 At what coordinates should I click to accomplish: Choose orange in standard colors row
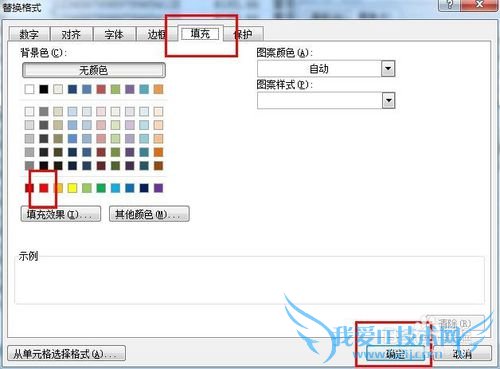point(58,188)
